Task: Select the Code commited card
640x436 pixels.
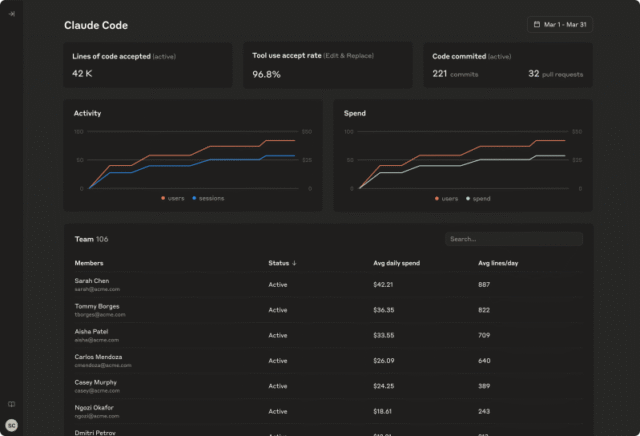Action: 508,65
